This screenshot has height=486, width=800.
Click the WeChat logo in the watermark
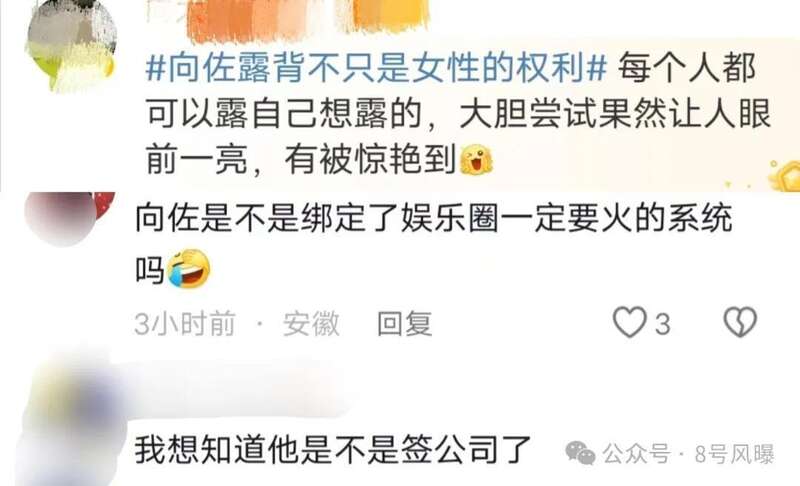580,453
